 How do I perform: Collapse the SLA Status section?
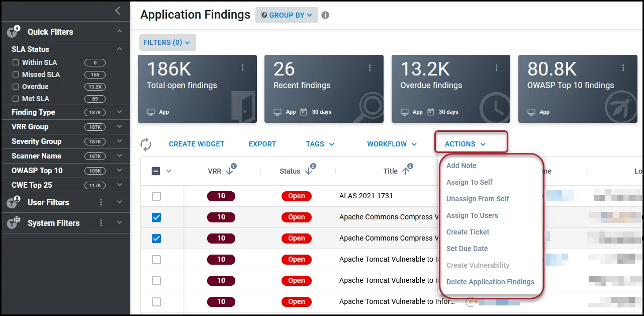[x=120, y=49]
